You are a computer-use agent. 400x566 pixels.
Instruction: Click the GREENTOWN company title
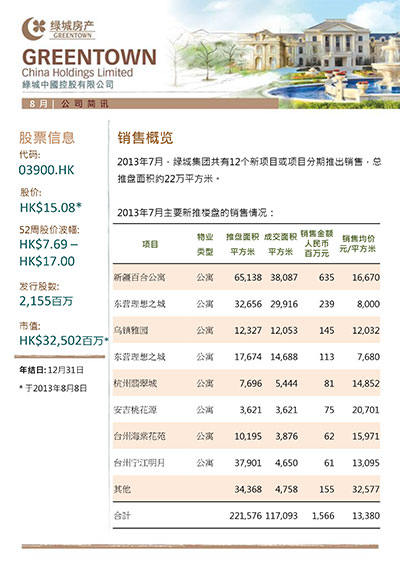(x=89, y=57)
